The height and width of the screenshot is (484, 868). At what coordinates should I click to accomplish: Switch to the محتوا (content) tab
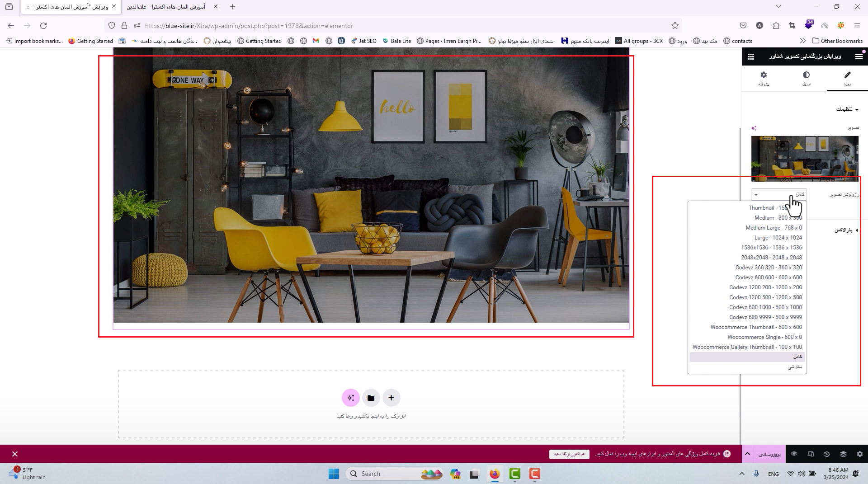point(847,78)
